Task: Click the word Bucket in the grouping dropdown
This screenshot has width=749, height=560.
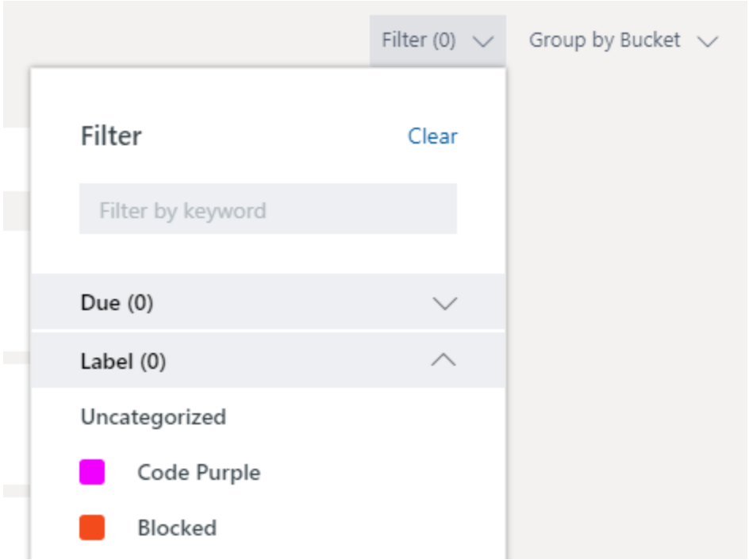Action: [651, 40]
